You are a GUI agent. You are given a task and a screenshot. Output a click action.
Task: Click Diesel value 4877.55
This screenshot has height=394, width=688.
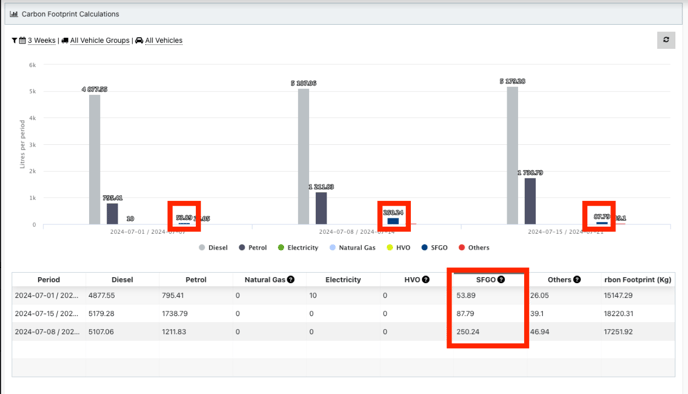coord(101,295)
